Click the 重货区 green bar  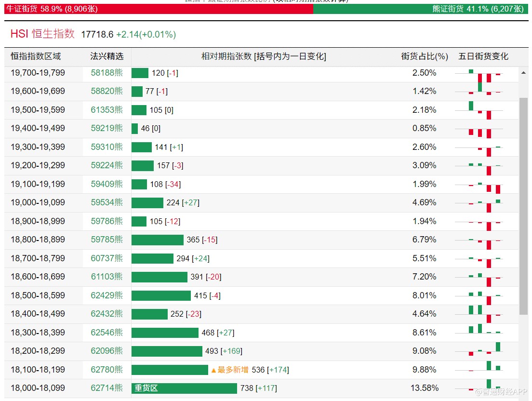(x=184, y=388)
